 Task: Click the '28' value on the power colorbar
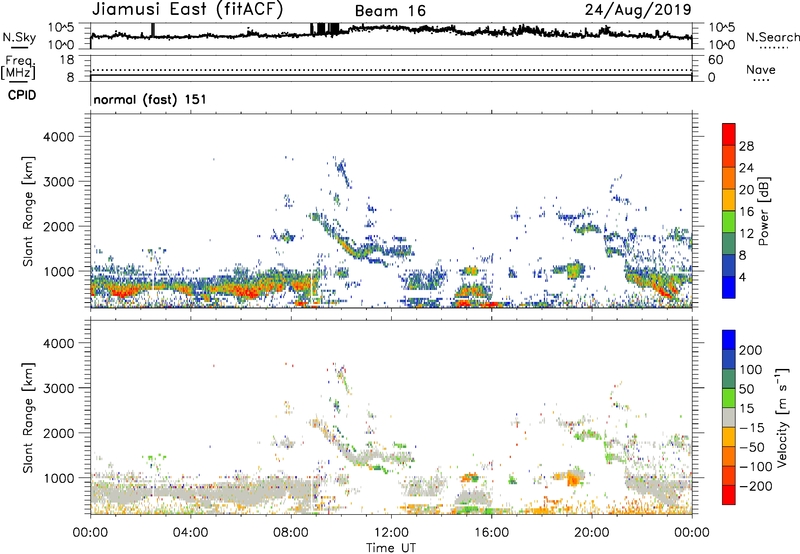click(746, 146)
